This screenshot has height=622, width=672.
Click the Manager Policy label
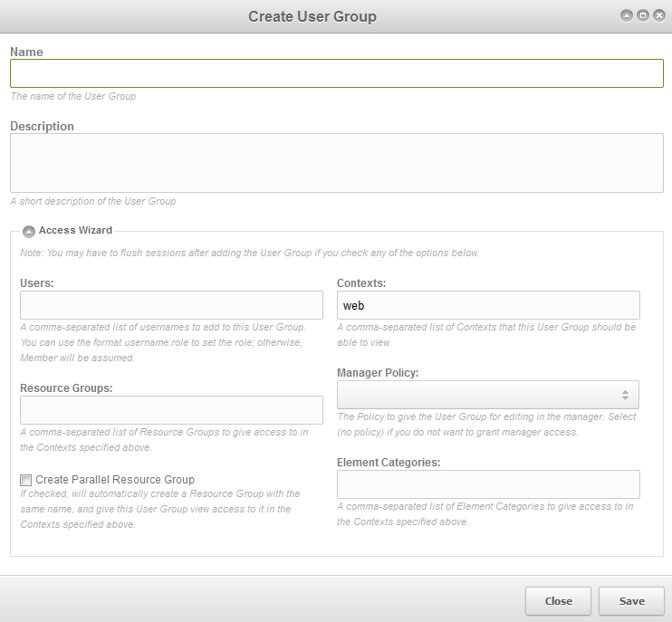click(378, 373)
